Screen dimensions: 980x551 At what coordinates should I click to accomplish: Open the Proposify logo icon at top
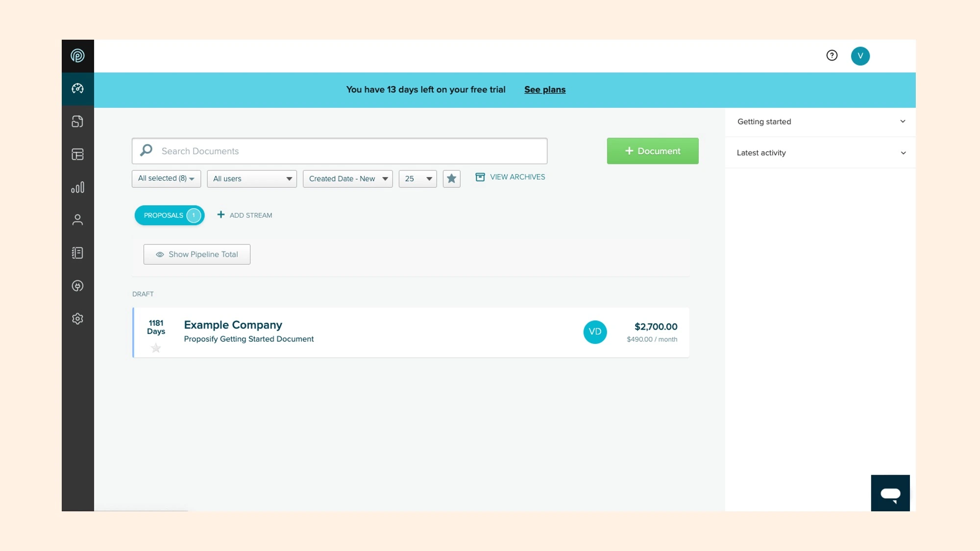coord(77,56)
